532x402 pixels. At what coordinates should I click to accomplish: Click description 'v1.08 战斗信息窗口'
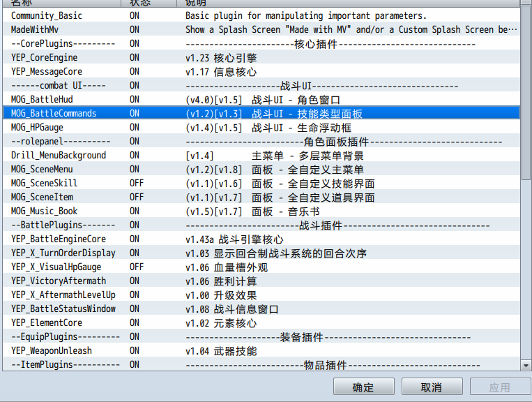[x=232, y=309]
